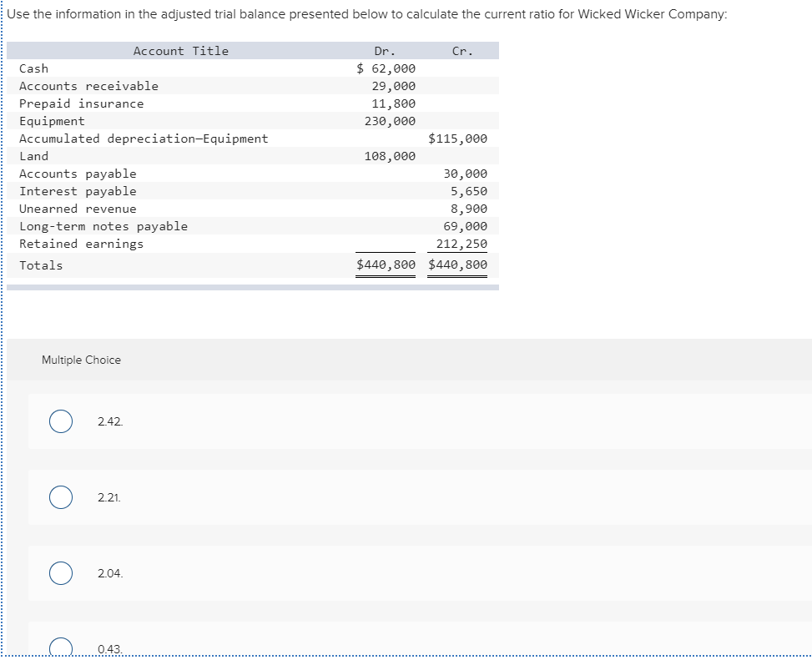Click the Account Title column header
This screenshot has width=812, height=665.
pyautogui.click(x=180, y=51)
